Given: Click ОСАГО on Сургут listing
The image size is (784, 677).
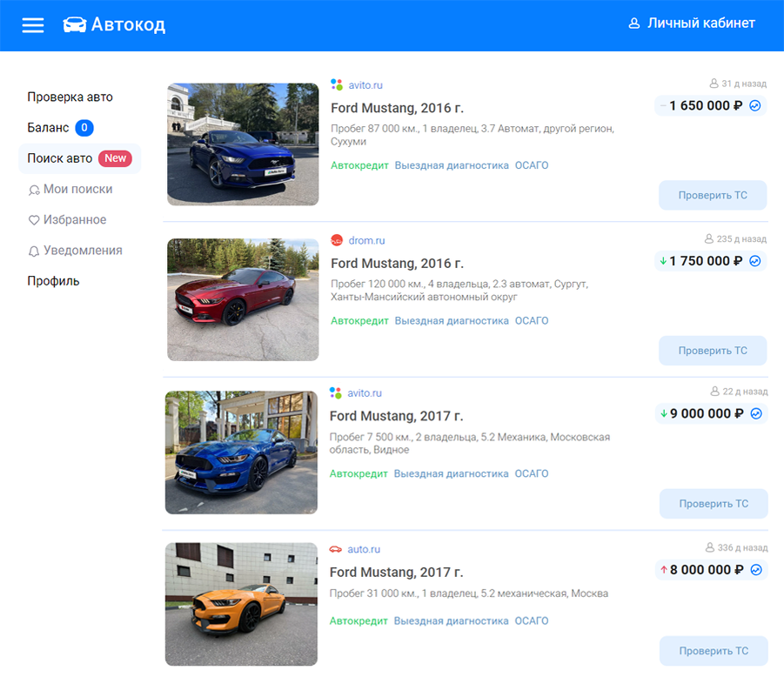Looking at the screenshot, I should click(532, 321).
